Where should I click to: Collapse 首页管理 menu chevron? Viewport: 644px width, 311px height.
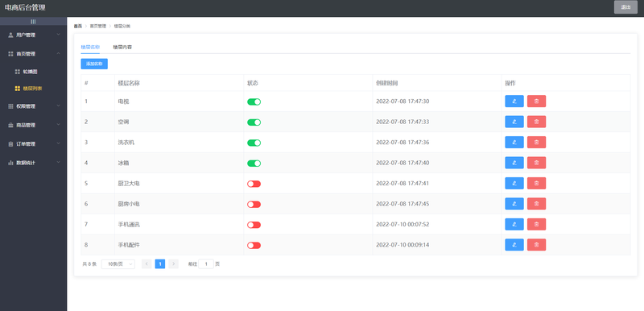click(x=58, y=53)
